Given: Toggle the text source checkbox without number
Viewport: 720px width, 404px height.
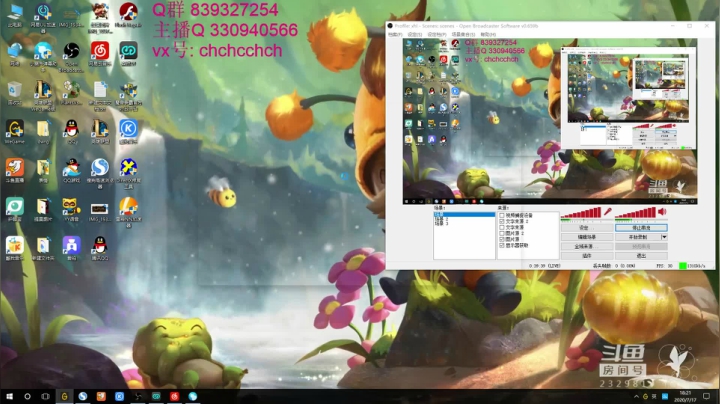Looking at the screenshot, I should coord(502,227).
